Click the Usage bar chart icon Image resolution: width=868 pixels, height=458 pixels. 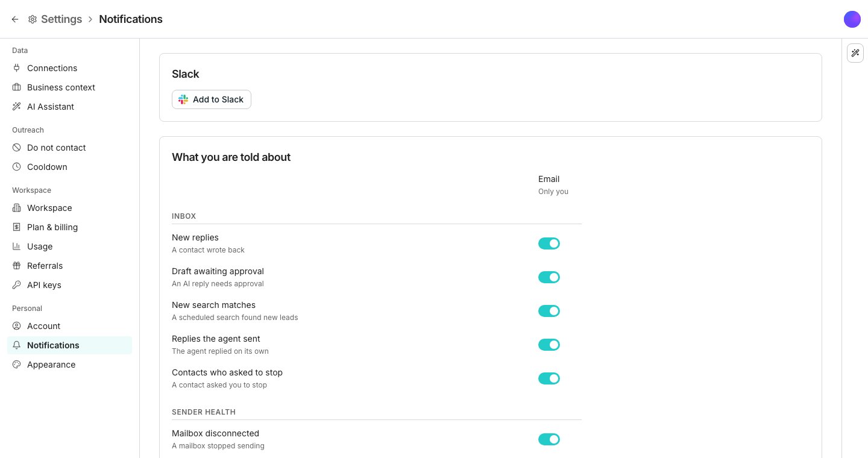17,246
